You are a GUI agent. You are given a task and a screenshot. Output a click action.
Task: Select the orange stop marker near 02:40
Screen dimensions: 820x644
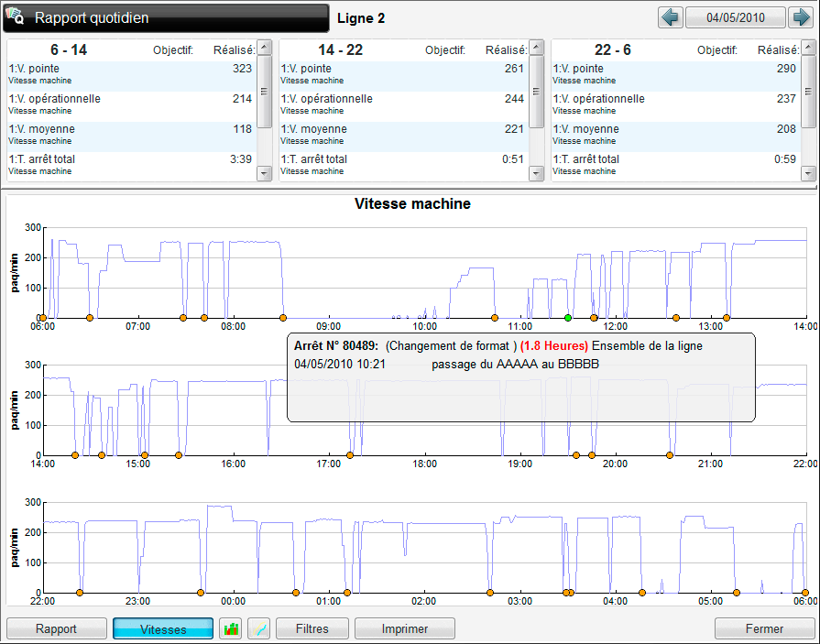[490, 593]
